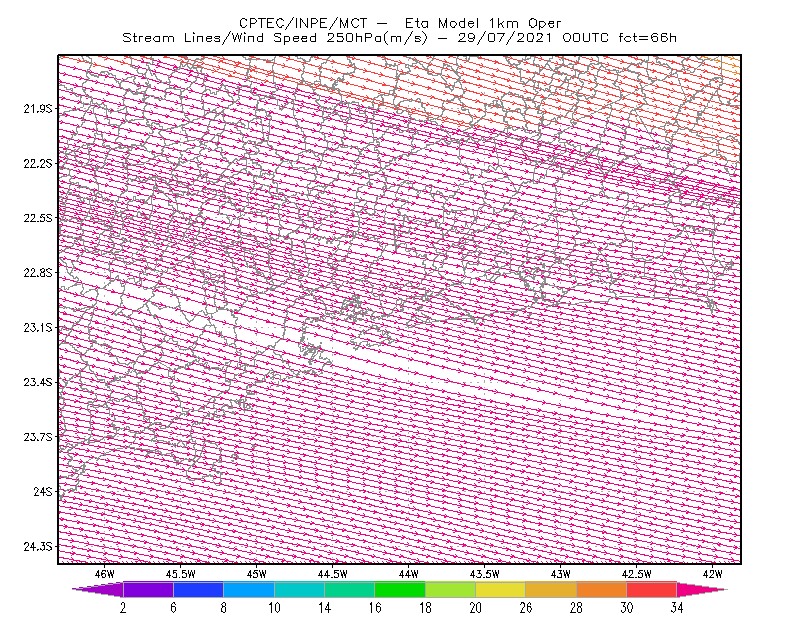Click the light blue segment between 8 and 10
This screenshot has height=618, width=800.
pos(249,589)
